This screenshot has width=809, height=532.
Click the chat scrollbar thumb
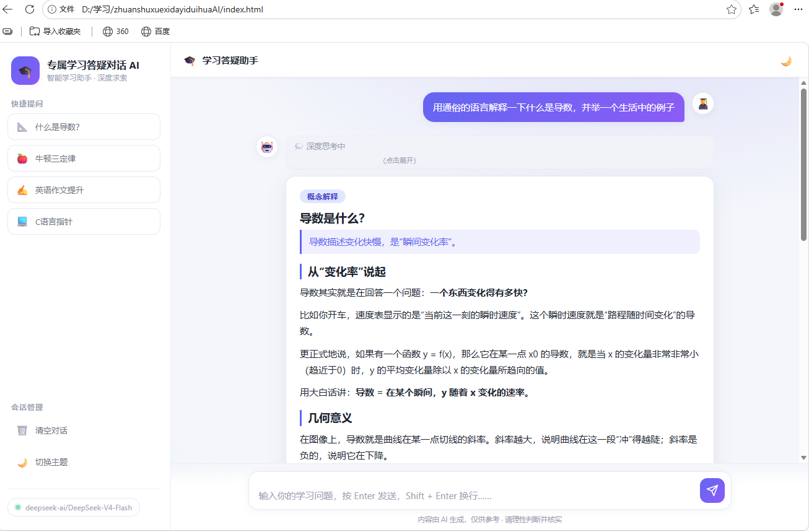tap(803, 164)
